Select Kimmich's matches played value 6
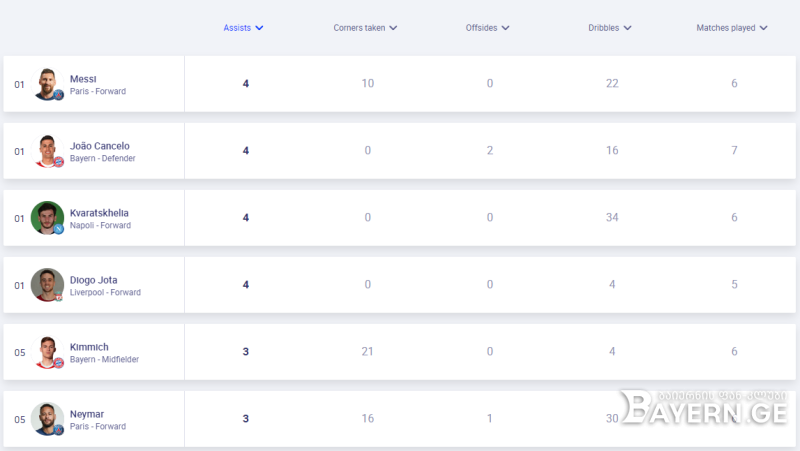The image size is (800, 451). coord(734,352)
